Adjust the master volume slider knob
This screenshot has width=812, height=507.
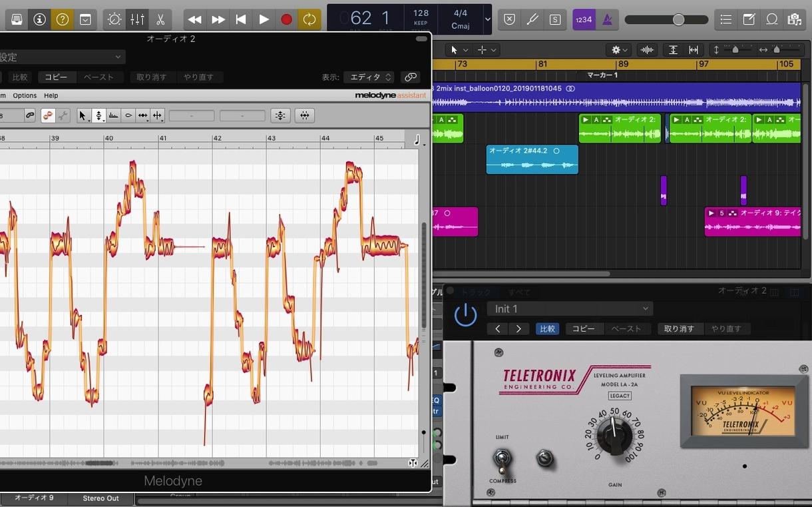678,19
